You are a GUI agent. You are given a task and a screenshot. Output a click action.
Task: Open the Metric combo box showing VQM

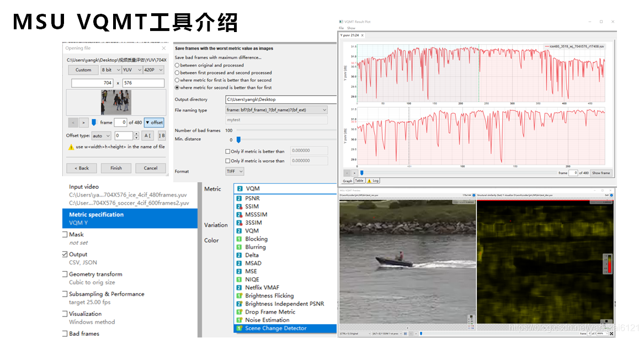click(285, 189)
